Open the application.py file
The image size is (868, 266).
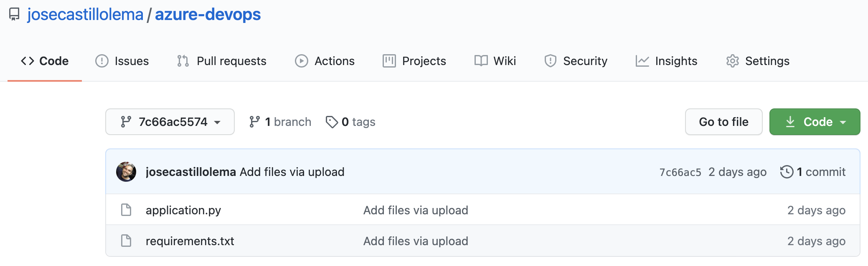[x=183, y=210]
